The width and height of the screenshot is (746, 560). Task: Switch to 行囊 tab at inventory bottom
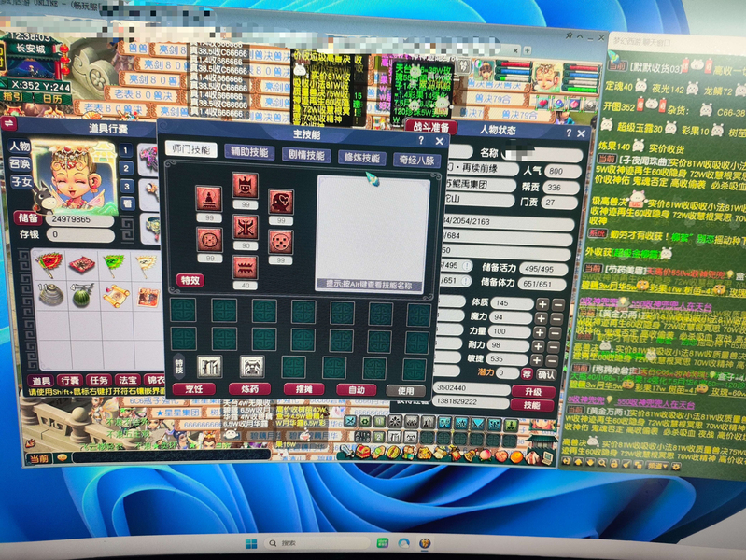point(70,381)
